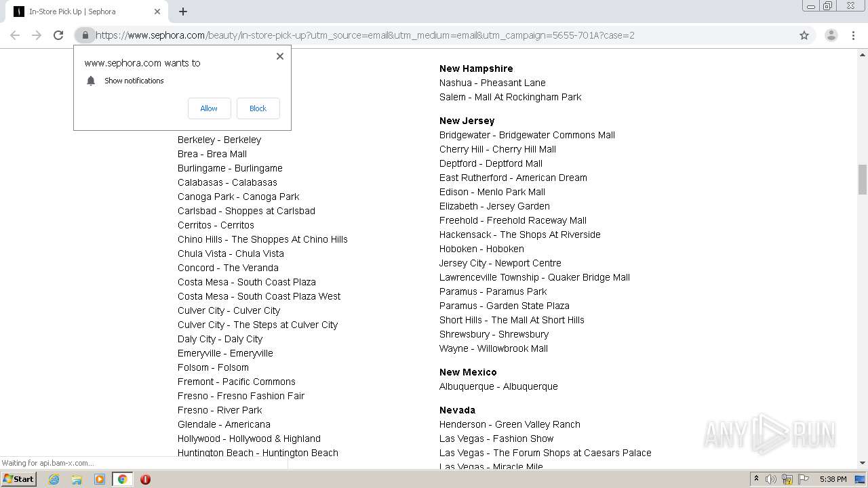Click the clock showing 5:38 PM
The image size is (868, 488).
[833, 479]
